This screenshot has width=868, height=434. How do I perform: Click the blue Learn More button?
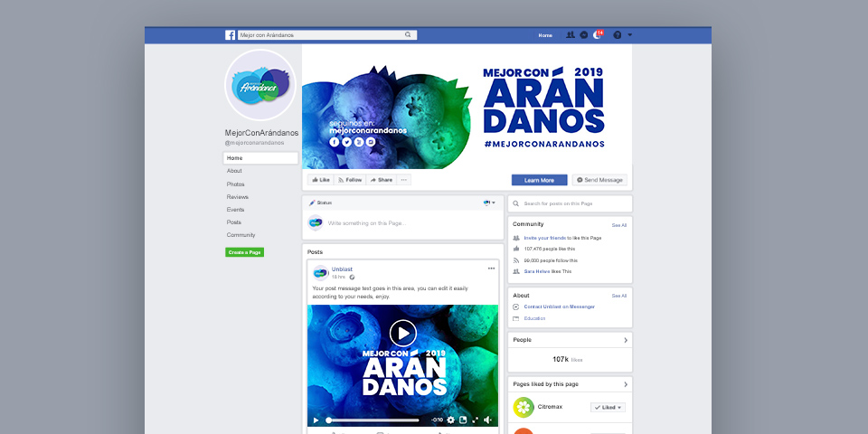(x=539, y=180)
